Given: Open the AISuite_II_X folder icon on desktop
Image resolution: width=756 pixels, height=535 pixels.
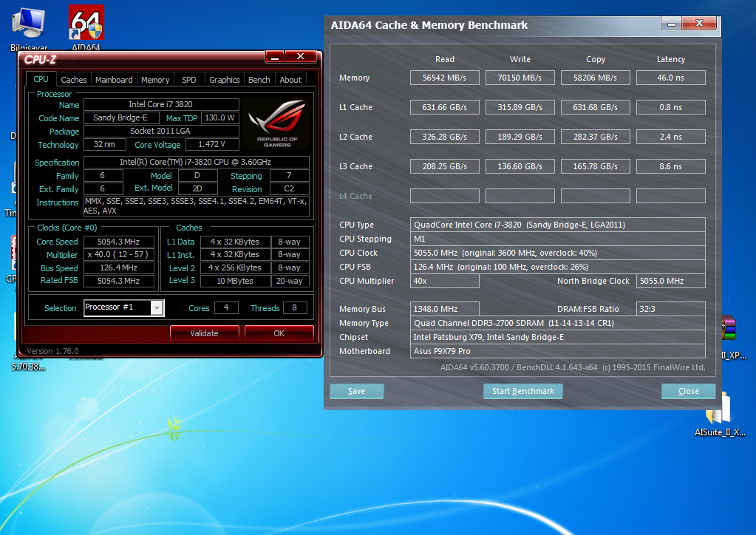Looking at the screenshot, I should pos(719,409).
